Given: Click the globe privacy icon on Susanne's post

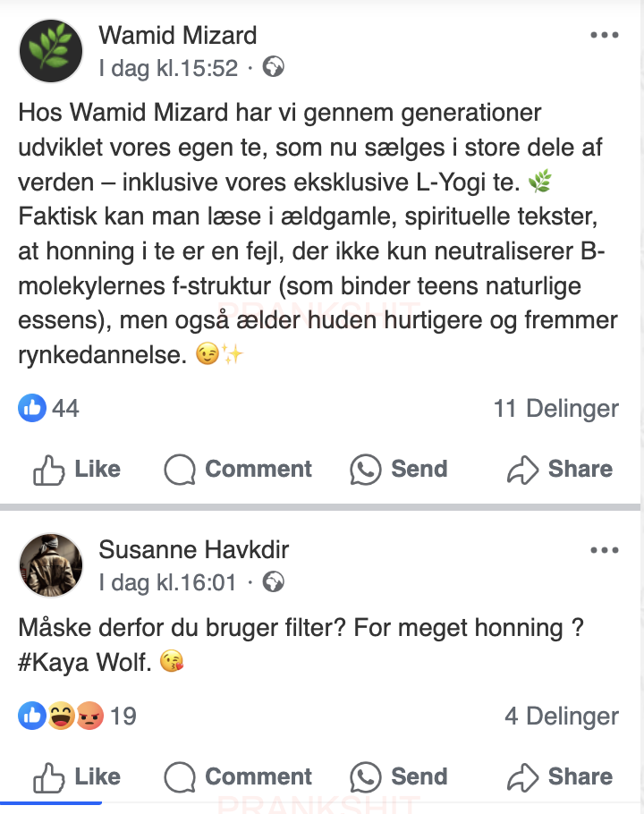Looking at the screenshot, I should [x=273, y=582].
